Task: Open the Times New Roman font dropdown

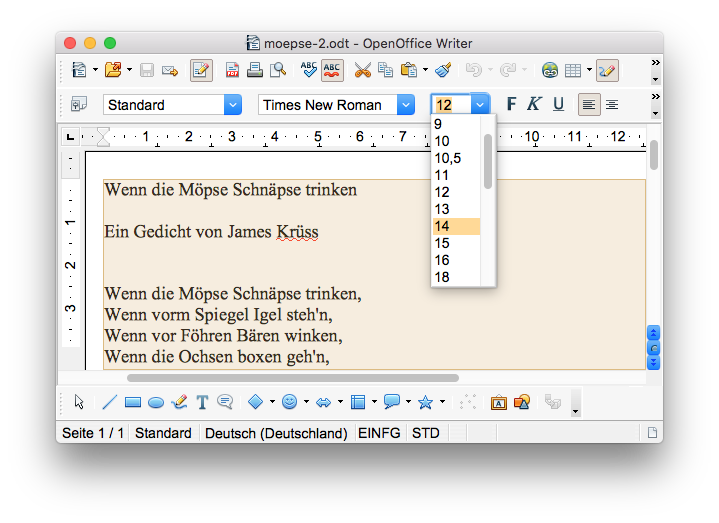Action: pos(406,105)
